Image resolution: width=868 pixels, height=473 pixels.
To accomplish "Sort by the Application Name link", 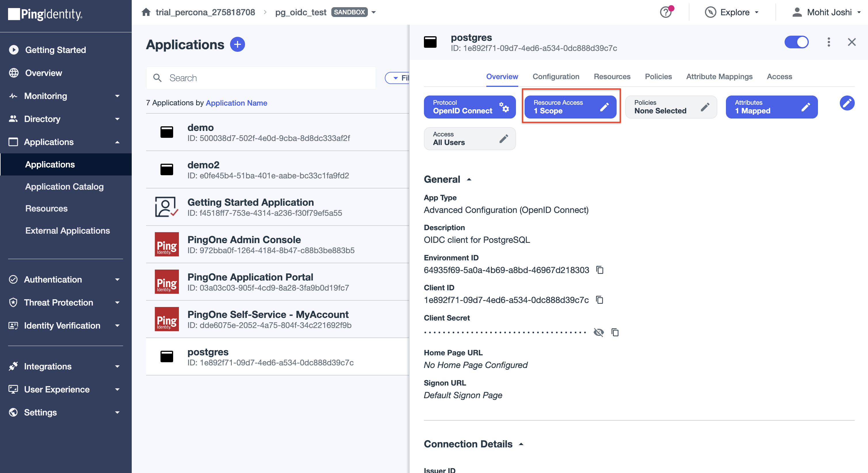I will click(x=236, y=103).
